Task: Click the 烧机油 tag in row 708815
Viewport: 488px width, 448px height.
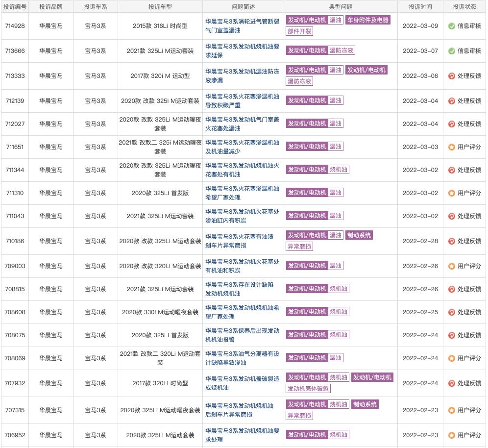Action: coord(338,289)
